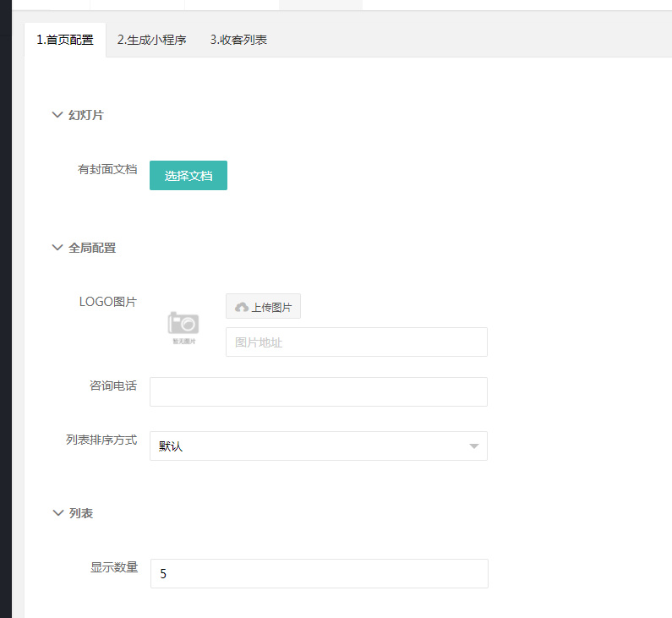Click the cloud upload icon

242,307
